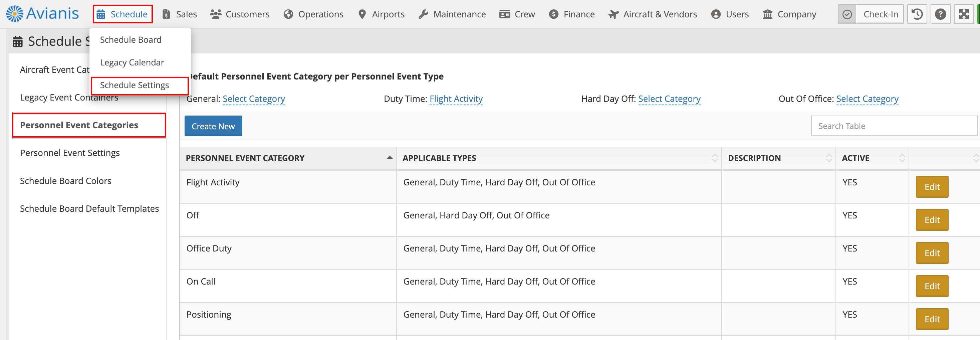Open the Aircraft & Vendors menu
This screenshot has width=980, height=340.
(653, 14)
